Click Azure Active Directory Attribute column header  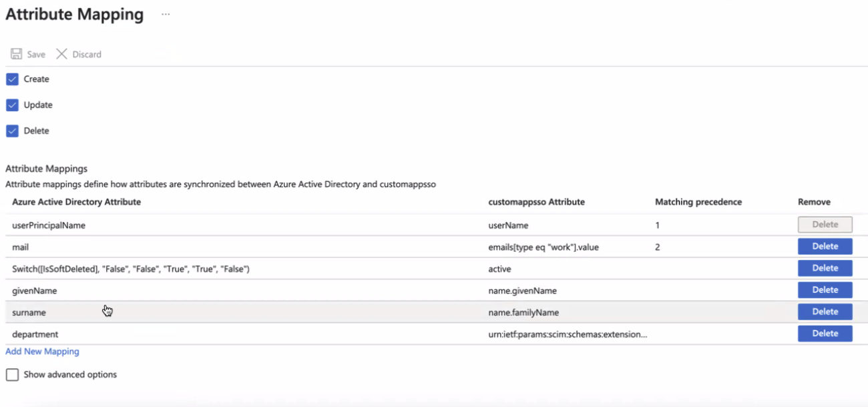tap(76, 202)
